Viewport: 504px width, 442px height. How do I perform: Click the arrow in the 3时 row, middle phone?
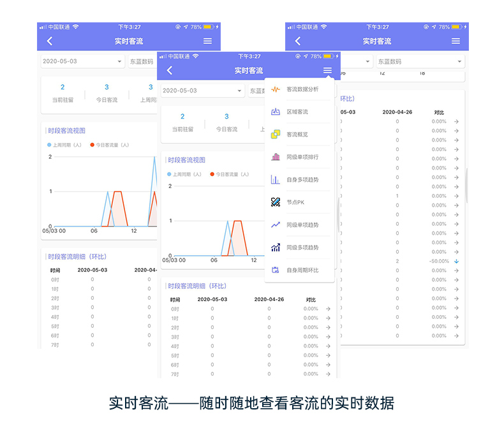coord(328,337)
